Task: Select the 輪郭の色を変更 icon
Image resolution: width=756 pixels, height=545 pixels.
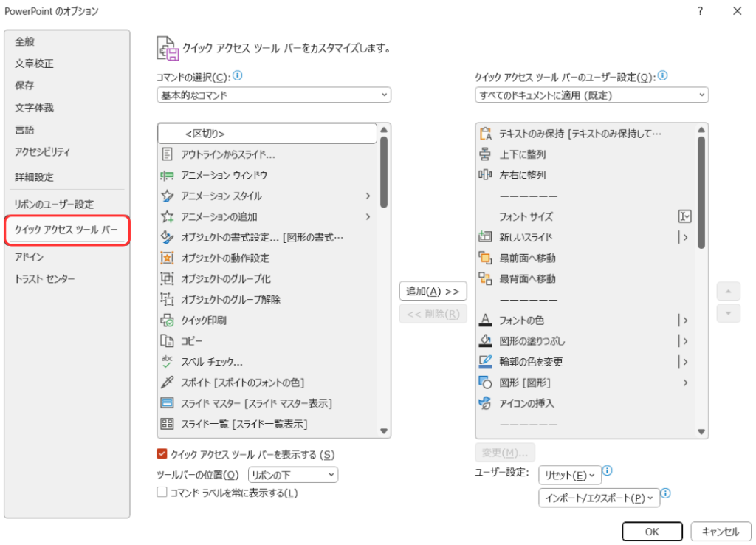Action: coord(485,361)
